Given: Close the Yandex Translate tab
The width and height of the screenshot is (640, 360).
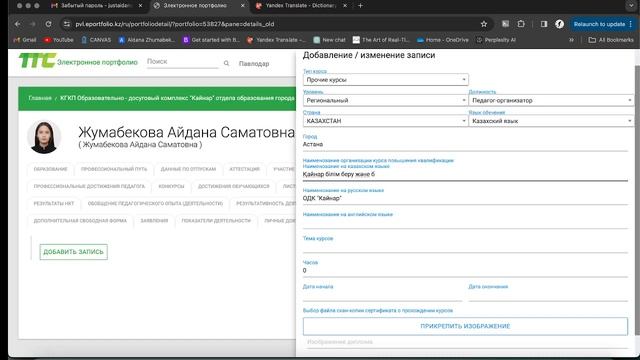Looking at the screenshot, I should pyautogui.click(x=345, y=6).
